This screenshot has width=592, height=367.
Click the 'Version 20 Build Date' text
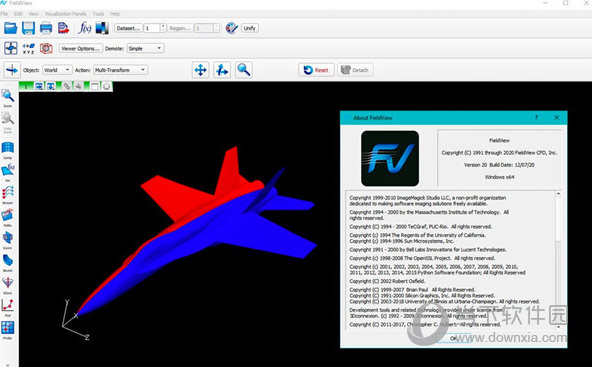point(499,165)
